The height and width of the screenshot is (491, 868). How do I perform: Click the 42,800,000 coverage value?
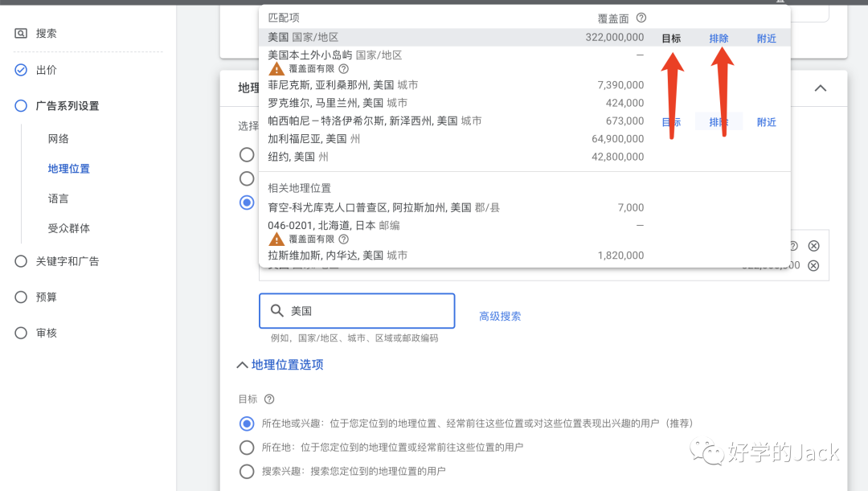pyautogui.click(x=618, y=157)
